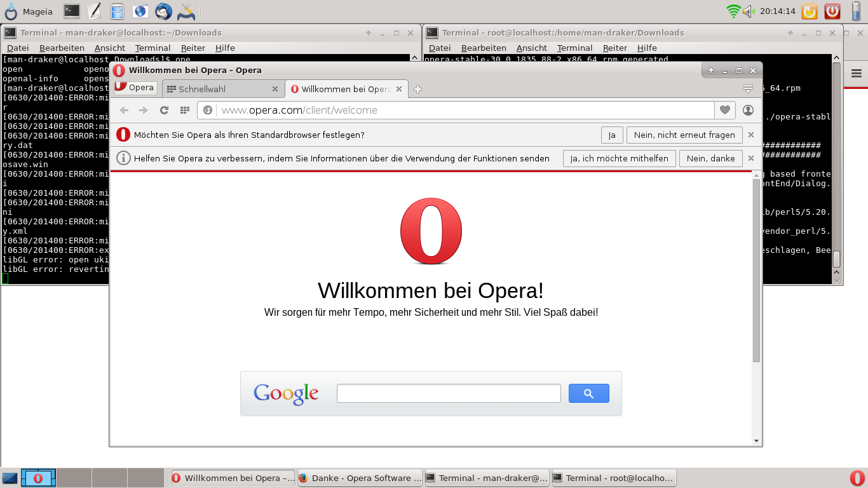Image resolution: width=868 pixels, height=488 pixels.
Task: Open Datei menu in left terminal
Action: click(x=18, y=48)
